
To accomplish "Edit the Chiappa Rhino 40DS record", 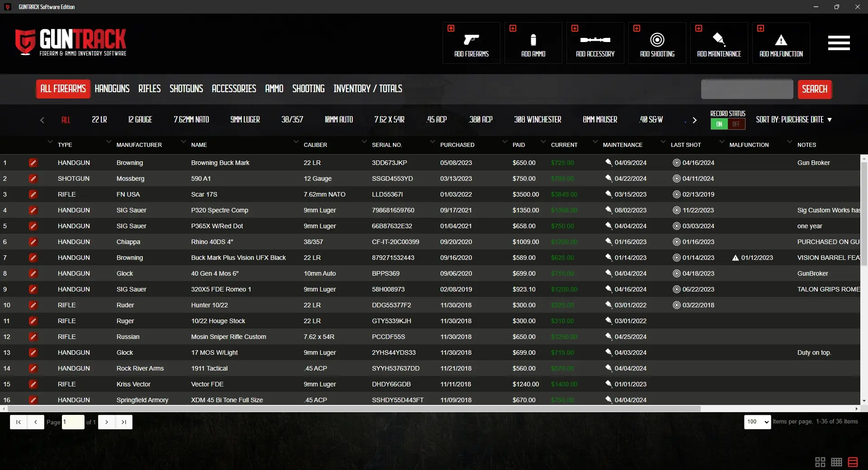I will [x=33, y=242].
